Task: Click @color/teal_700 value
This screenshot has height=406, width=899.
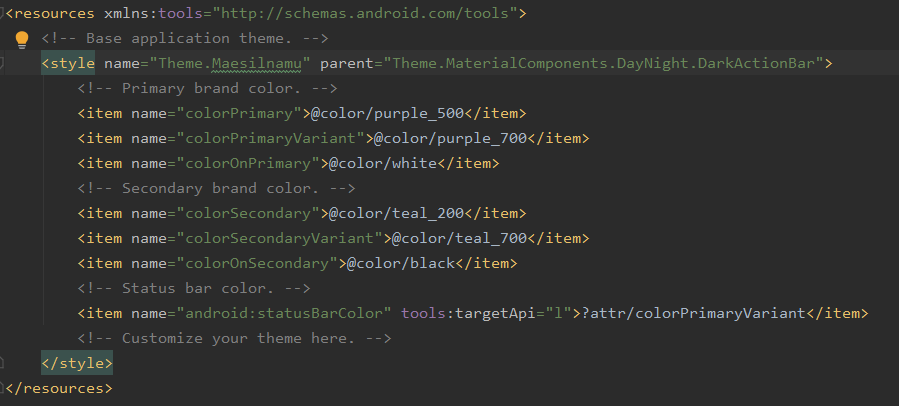Action: tap(459, 238)
